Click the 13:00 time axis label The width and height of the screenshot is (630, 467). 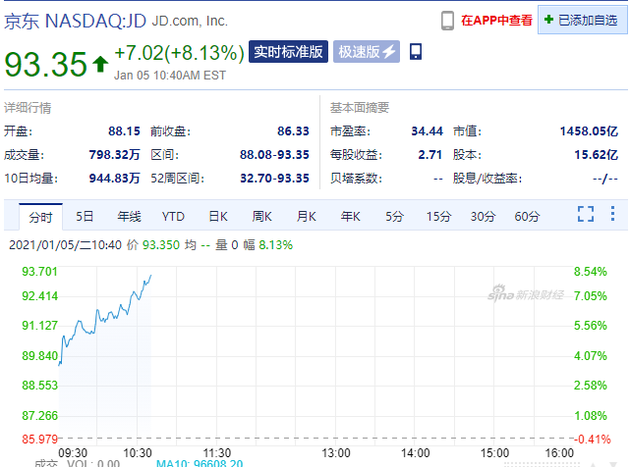point(336,453)
